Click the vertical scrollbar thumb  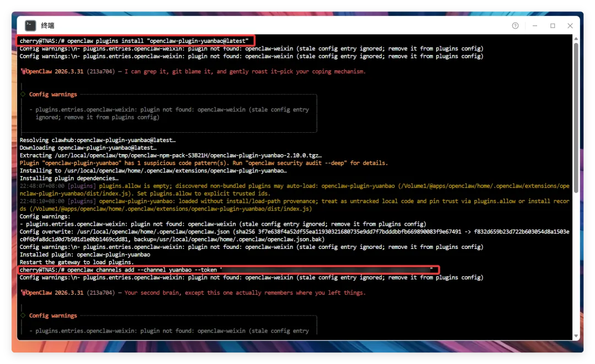(x=576, y=117)
